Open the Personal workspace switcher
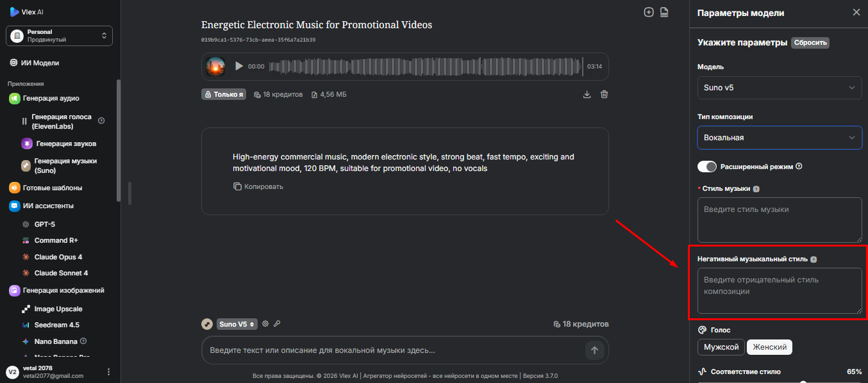This screenshot has width=868, height=383. (x=60, y=36)
